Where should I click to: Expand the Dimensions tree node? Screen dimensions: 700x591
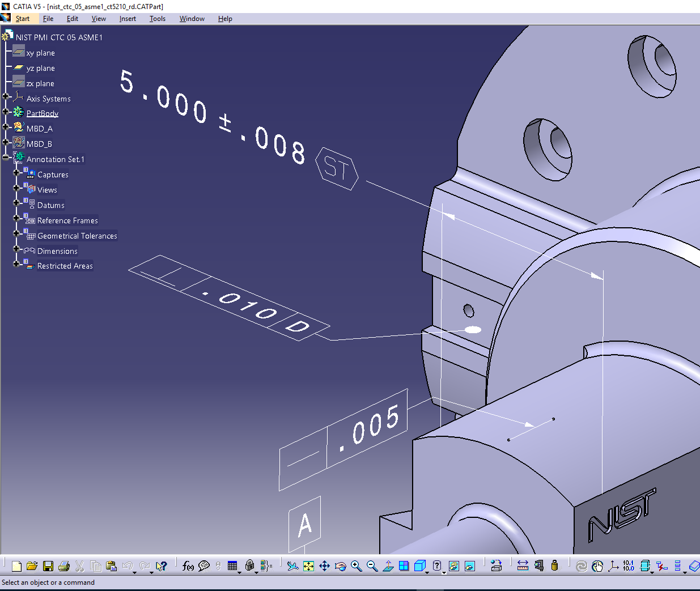(16, 249)
